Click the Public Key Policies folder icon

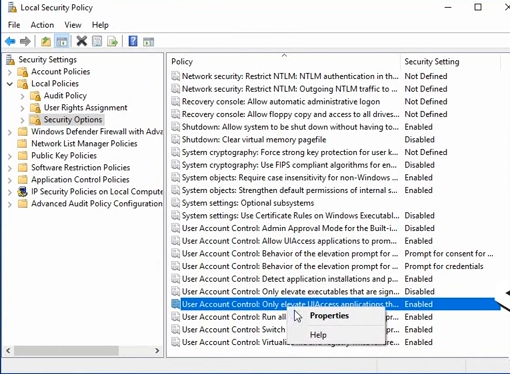[23, 156]
